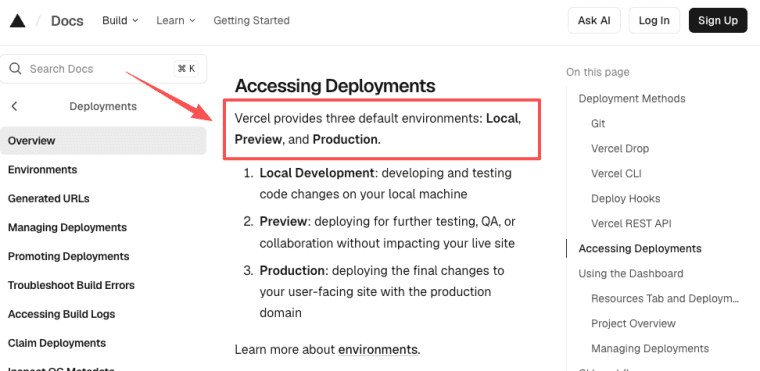
Task: Focus the Search Docs field
Action: (x=103, y=69)
